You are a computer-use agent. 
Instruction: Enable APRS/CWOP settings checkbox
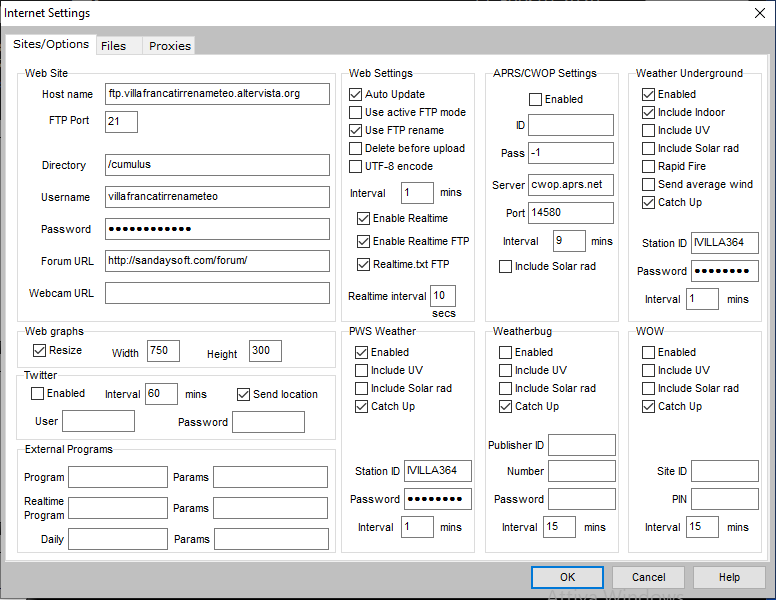(535, 100)
